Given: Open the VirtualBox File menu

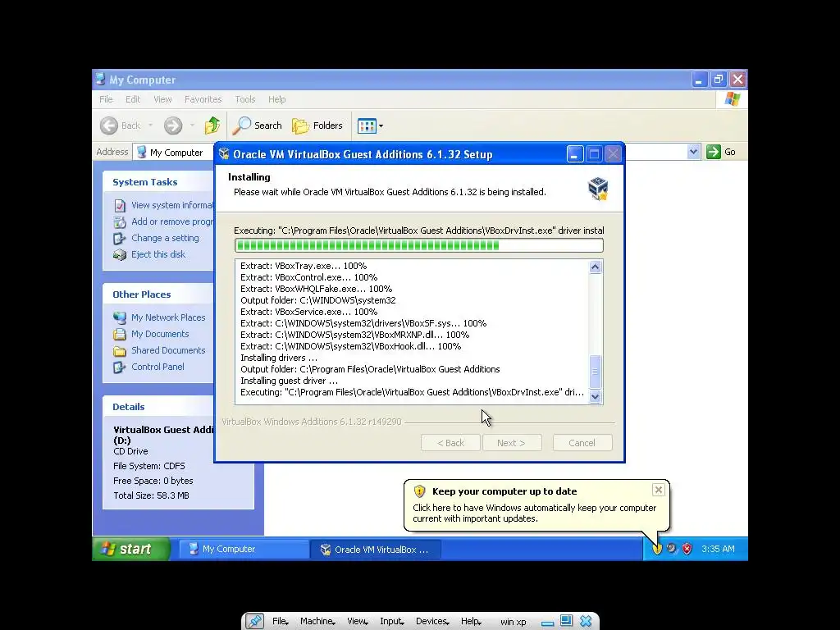Looking at the screenshot, I should pyautogui.click(x=281, y=622).
